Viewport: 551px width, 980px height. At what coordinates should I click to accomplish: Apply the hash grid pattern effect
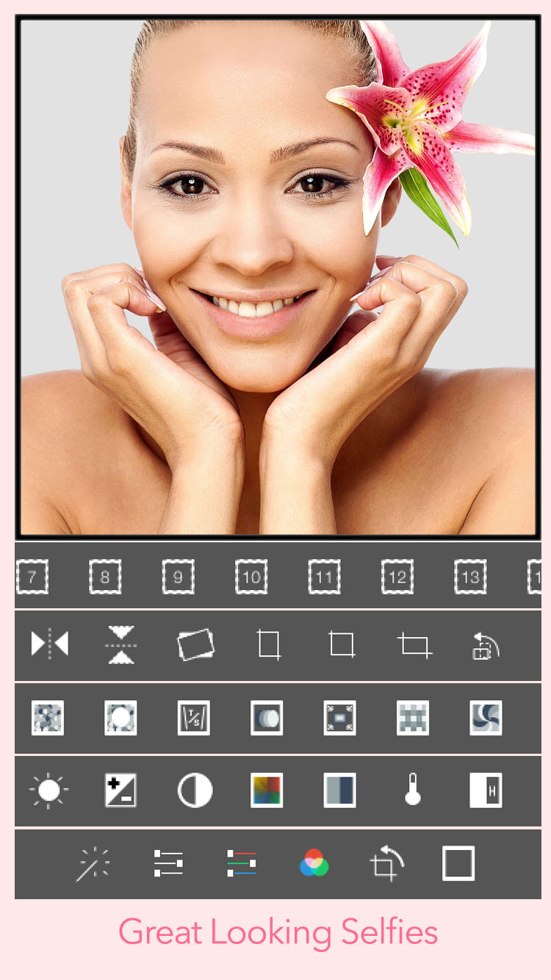point(413,718)
